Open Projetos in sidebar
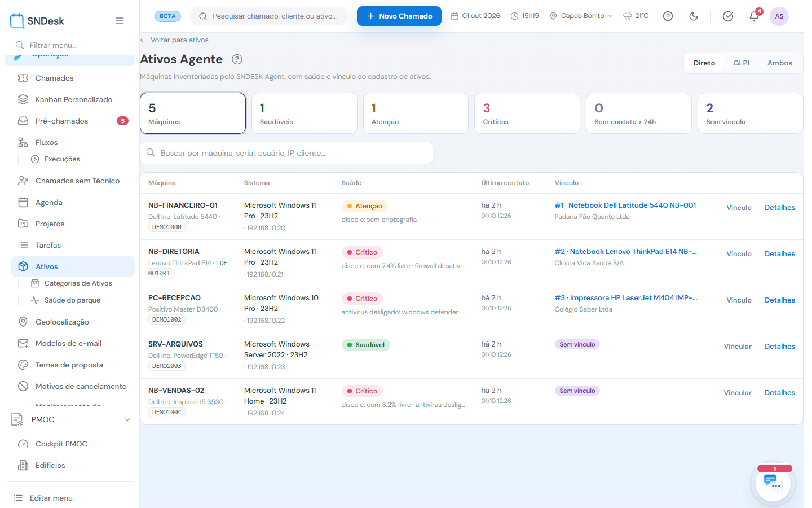Screen dimensions: 812x508 coord(73,224)
